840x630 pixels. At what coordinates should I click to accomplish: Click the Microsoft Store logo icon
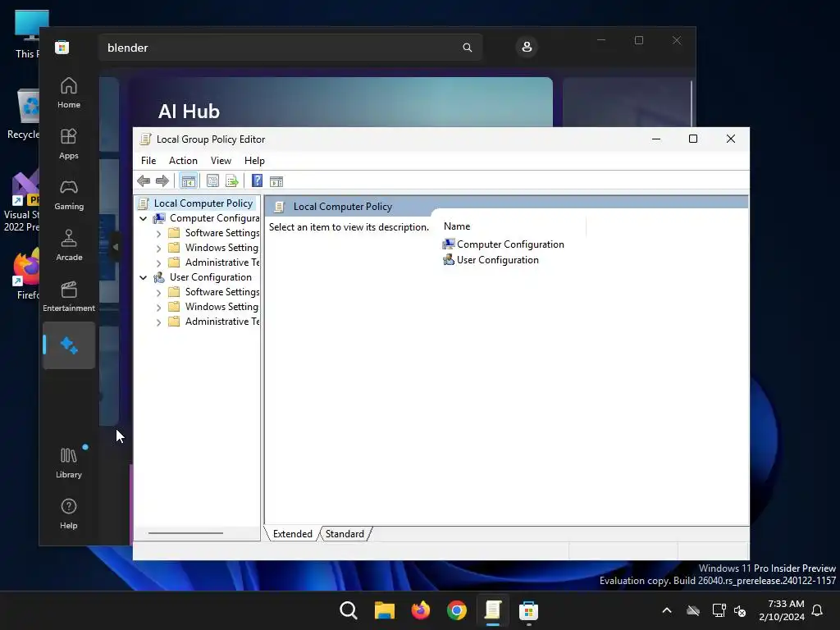pyautogui.click(x=62, y=47)
